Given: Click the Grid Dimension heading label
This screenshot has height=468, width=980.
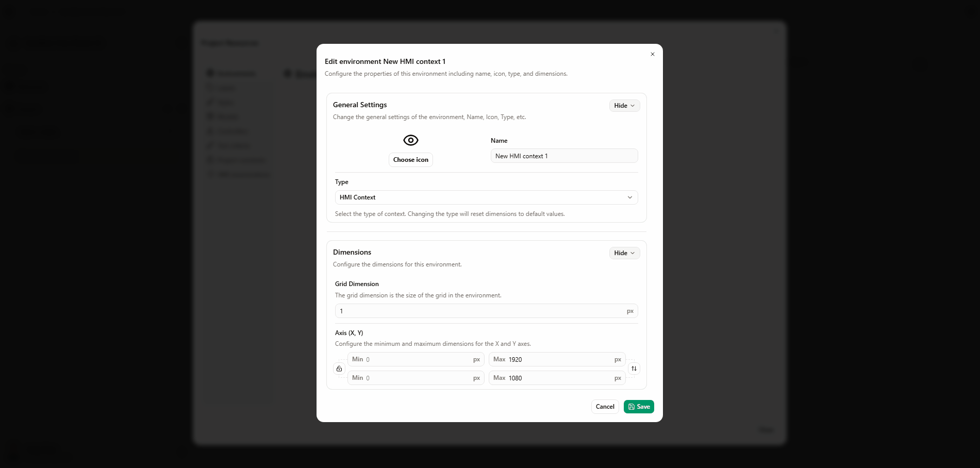Looking at the screenshot, I should click(357, 284).
